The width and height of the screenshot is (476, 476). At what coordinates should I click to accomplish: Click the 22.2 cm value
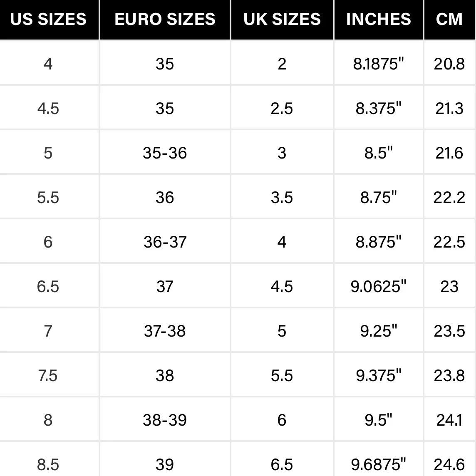pos(449,197)
